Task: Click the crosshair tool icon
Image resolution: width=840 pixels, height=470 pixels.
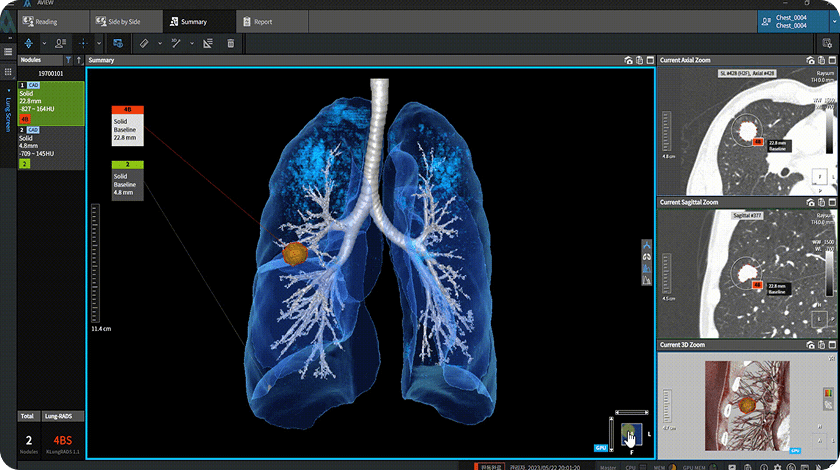Action: 83,43
